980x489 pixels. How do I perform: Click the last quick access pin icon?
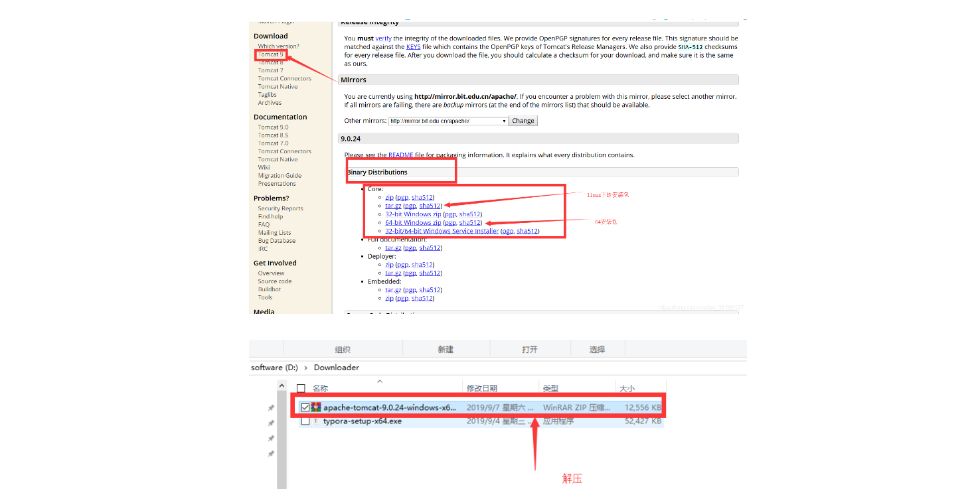coord(271,454)
